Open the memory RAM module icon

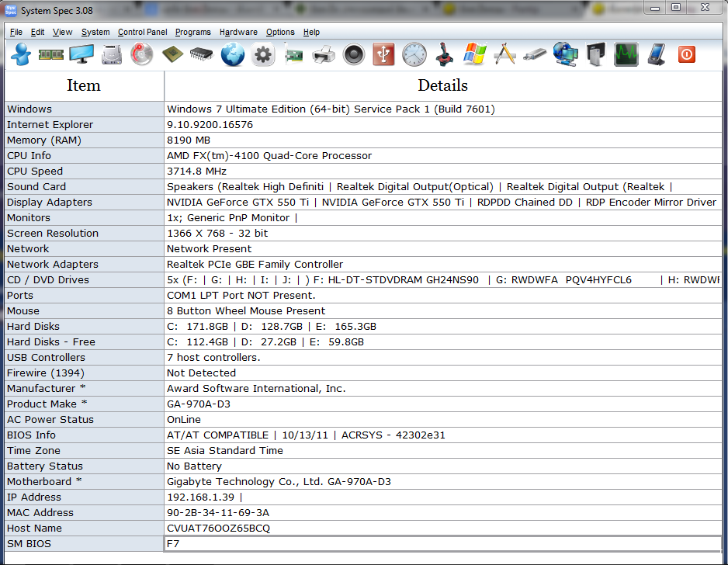(x=51, y=55)
